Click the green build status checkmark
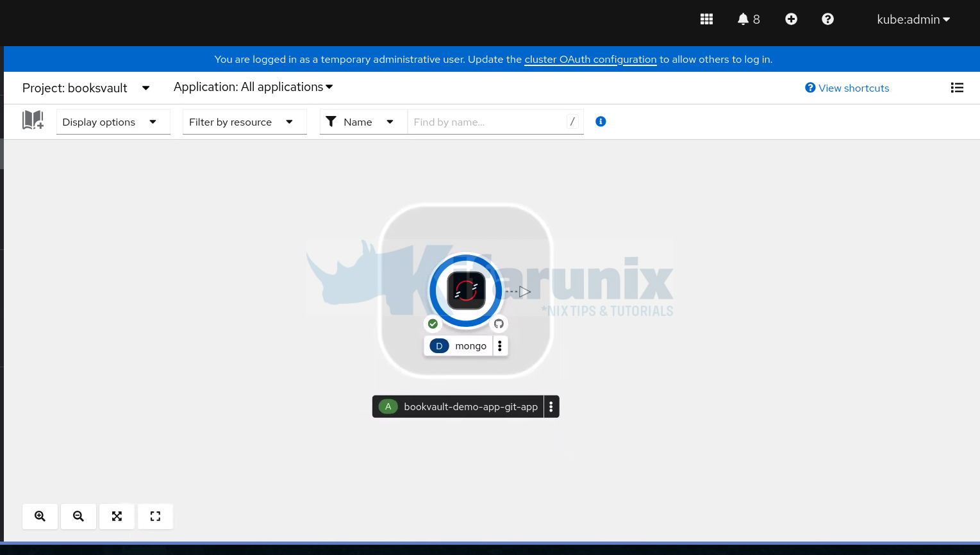This screenshot has height=555, width=980. point(433,324)
